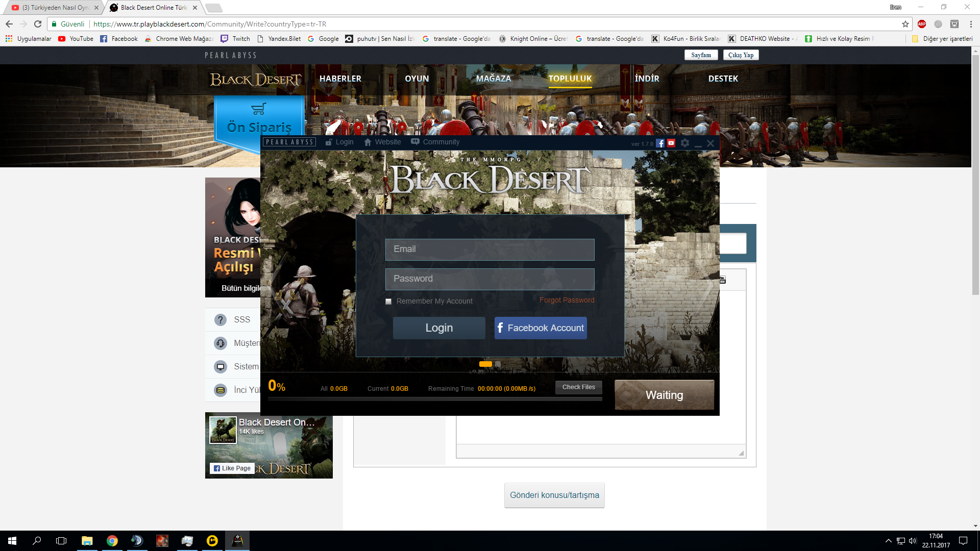980x551 pixels.
Task: Click the AdBlock Plus extension icon
Action: (922, 24)
